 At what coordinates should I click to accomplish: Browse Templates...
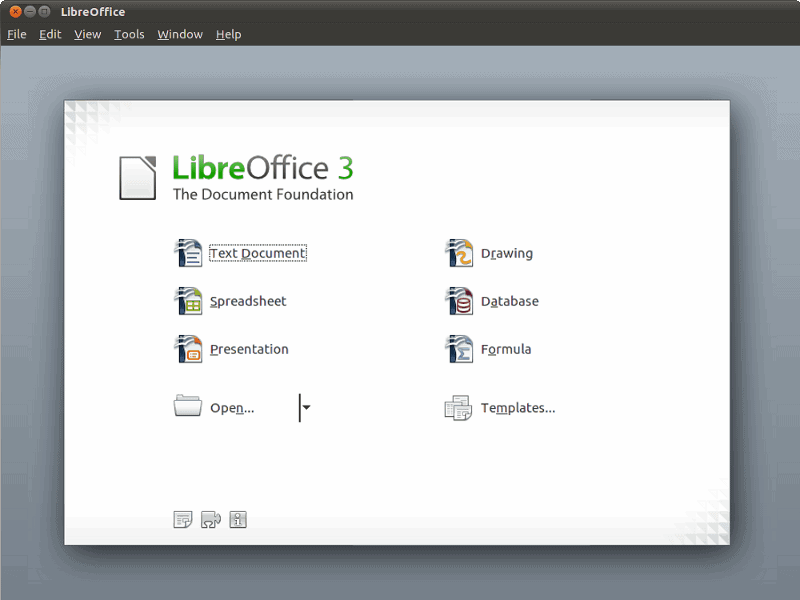pos(518,408)
